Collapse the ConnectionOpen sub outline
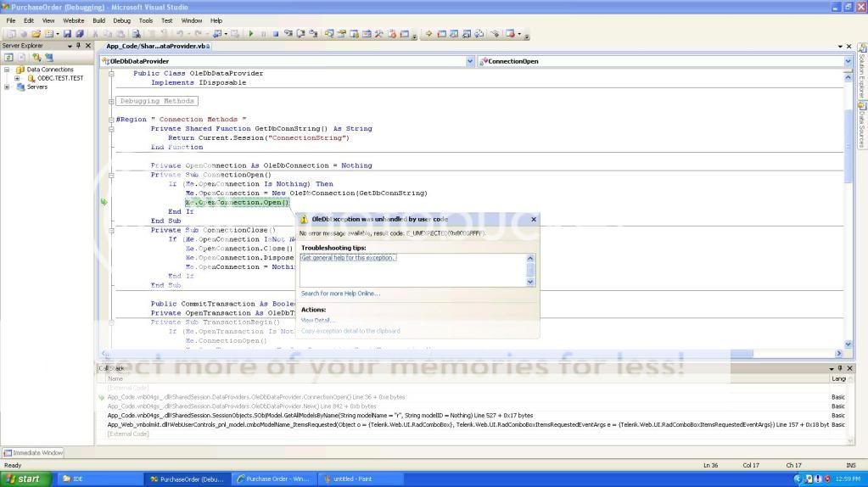The height and width of the screenshot is (487, 868). click(x=111, y=175)
